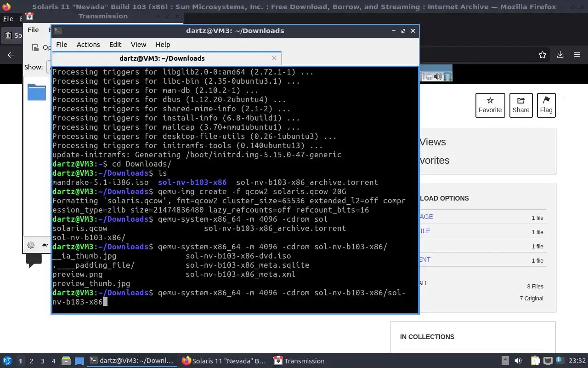Open the terminal View menu
This screenshot has width=588, height=368.
pos(138,45)
